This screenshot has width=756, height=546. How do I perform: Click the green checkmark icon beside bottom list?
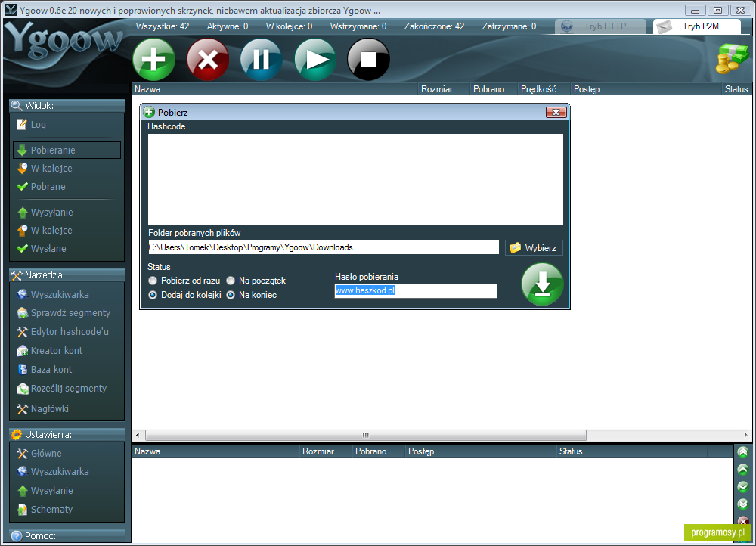pos(743,487)
